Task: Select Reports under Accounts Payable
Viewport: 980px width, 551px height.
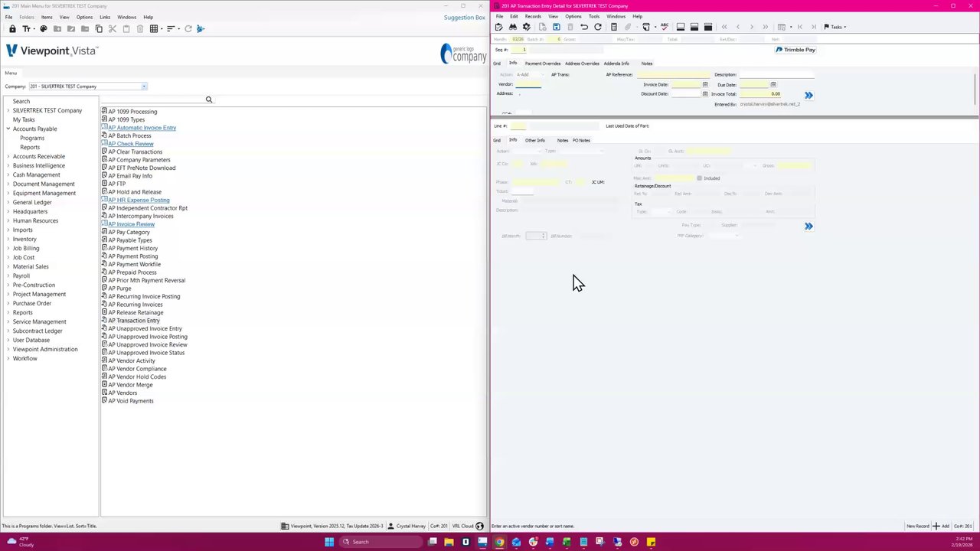Action: pyautogui.click(x=30, y=147)
